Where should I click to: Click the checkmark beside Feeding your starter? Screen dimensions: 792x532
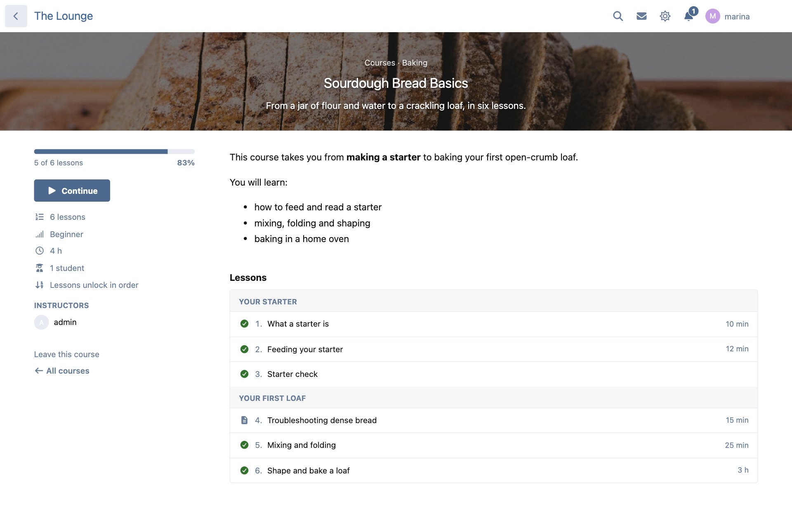244,349
